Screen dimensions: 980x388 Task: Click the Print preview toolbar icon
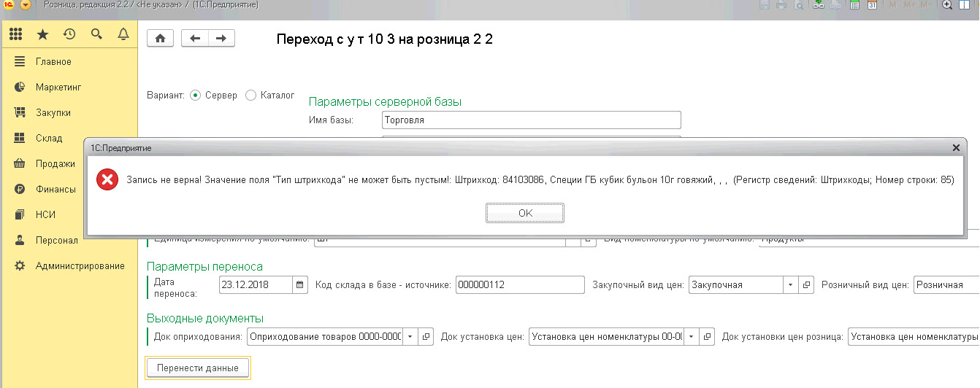point(799,5)
